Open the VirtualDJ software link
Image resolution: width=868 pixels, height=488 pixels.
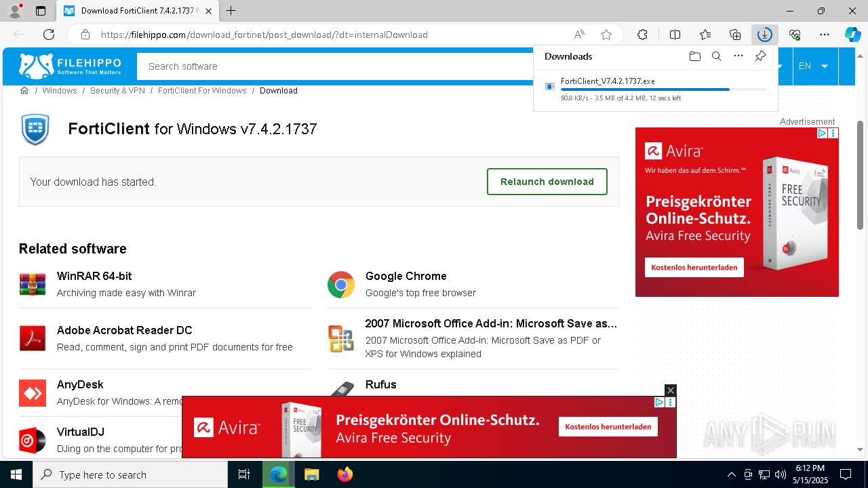[81, 432]
